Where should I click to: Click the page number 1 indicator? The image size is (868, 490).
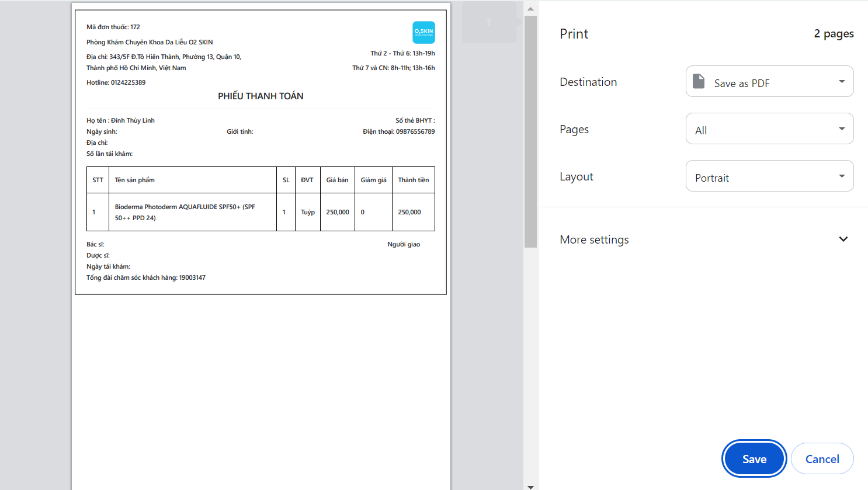coord(489,23)
